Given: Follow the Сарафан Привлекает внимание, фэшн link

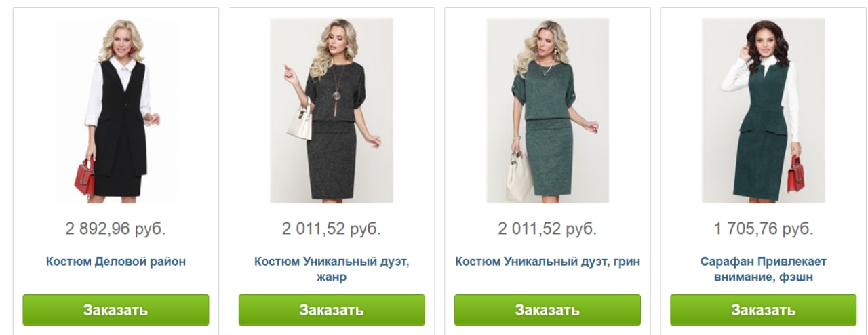Looking at the screenshot, I should 763,269.
